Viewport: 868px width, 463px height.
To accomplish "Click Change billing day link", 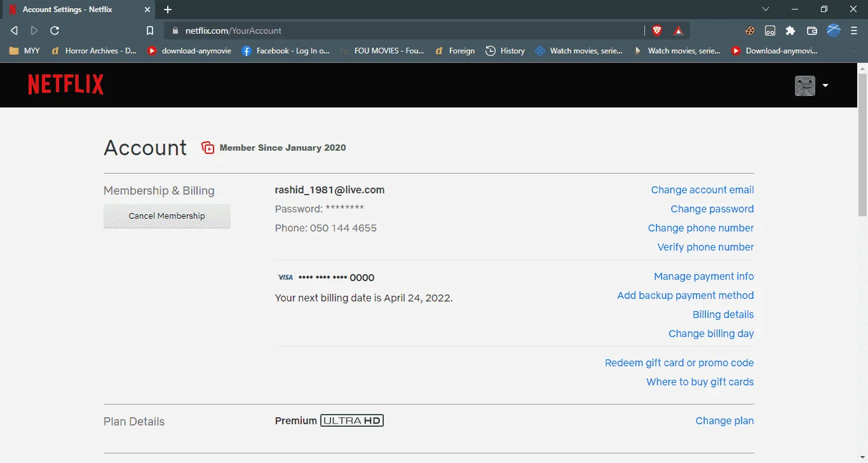I will click(711, 334).
